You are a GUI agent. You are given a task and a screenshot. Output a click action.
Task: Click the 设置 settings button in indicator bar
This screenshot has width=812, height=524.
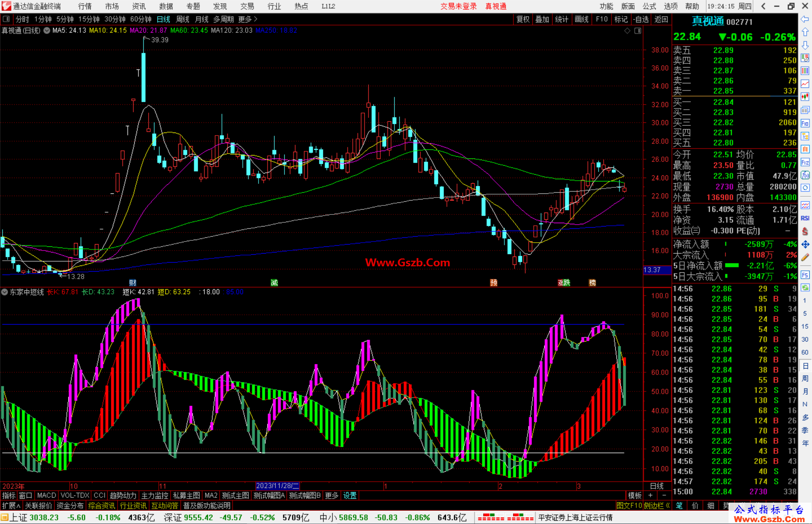tap(350, 495)
